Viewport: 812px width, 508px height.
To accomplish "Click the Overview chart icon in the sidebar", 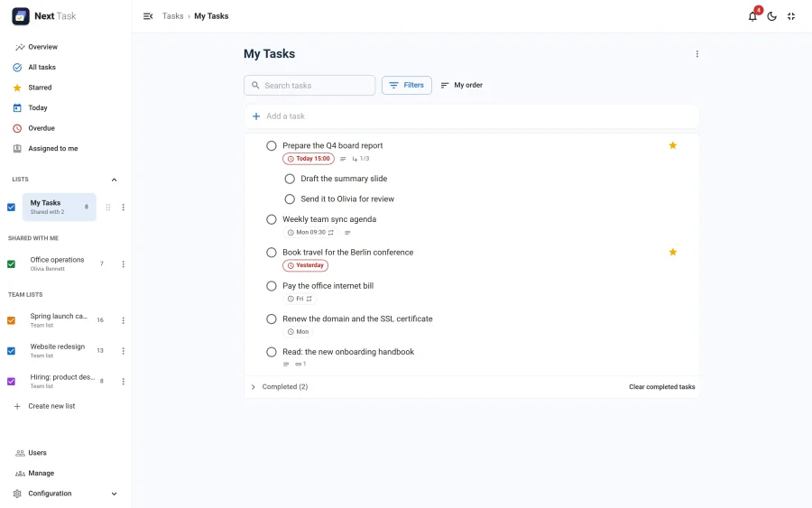I will (20, 47).
